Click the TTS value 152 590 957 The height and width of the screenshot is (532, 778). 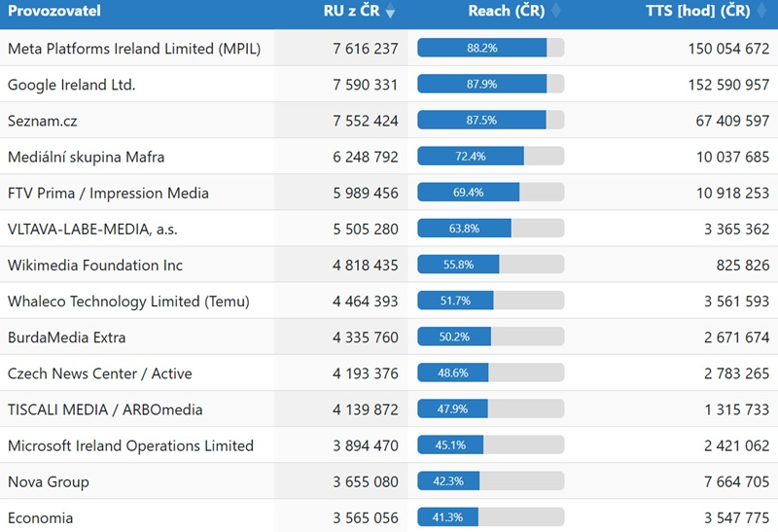tap(717, 85)
